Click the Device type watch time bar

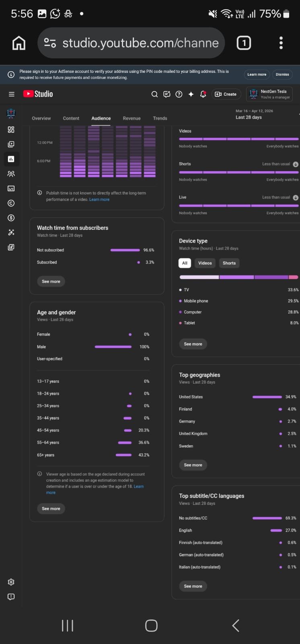238,277
